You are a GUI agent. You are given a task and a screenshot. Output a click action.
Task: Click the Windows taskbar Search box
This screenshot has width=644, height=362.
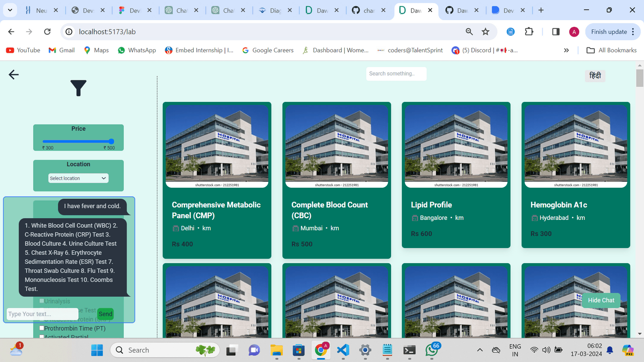pyautogui.click(x=165, y=350)
